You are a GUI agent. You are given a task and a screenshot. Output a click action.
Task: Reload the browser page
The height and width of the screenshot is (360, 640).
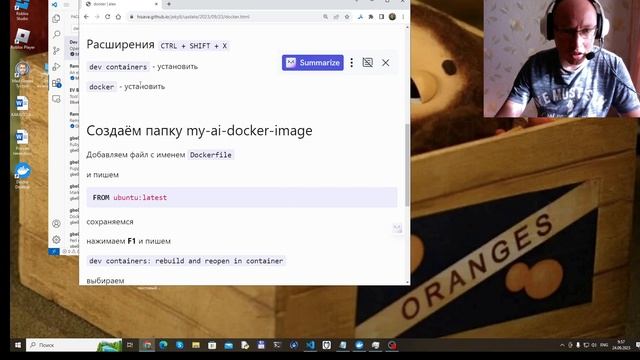[108, 17]
